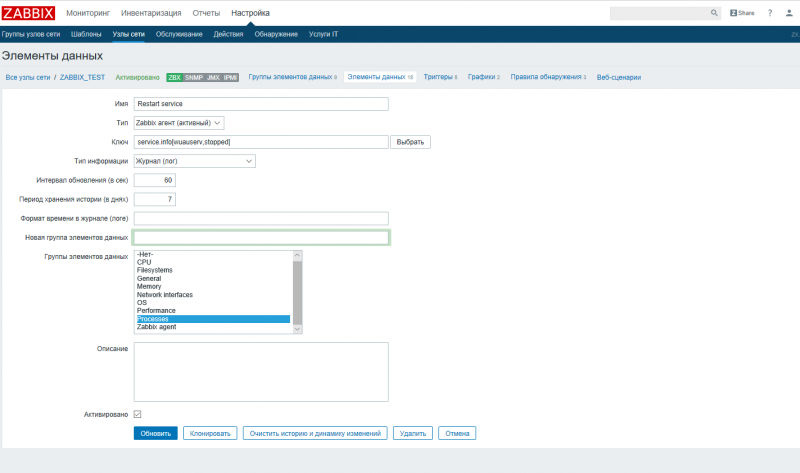Focus the Описание text area
This screenshot has width=800, height=473.
click(261, 372)
